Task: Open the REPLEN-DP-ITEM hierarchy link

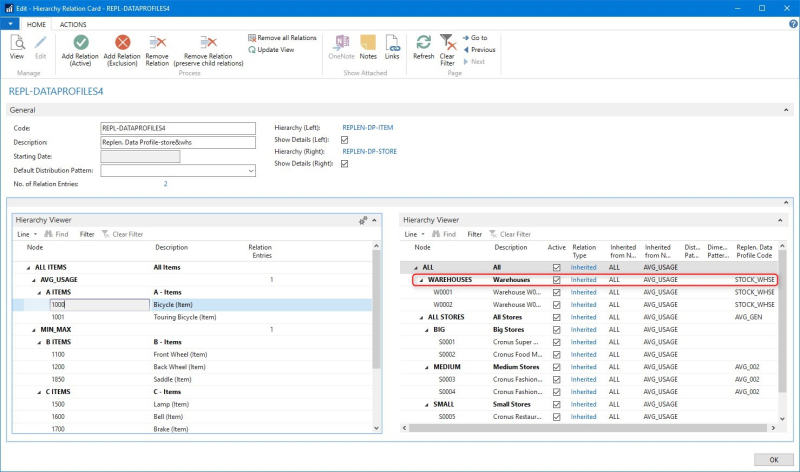Action: pos(367,128)
